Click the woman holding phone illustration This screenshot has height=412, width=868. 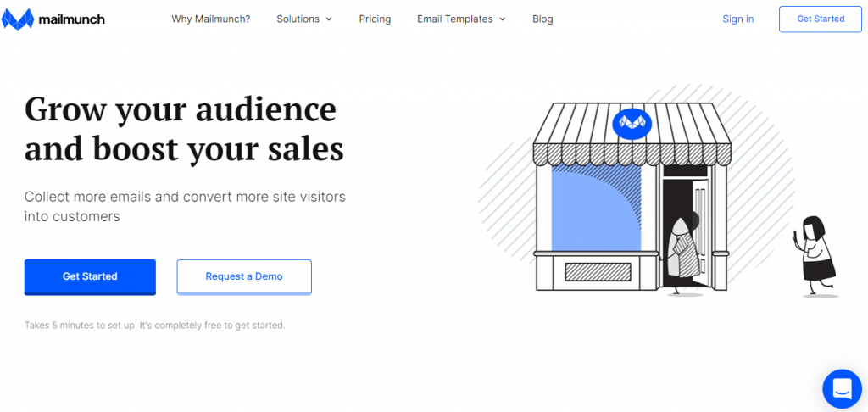815,256
